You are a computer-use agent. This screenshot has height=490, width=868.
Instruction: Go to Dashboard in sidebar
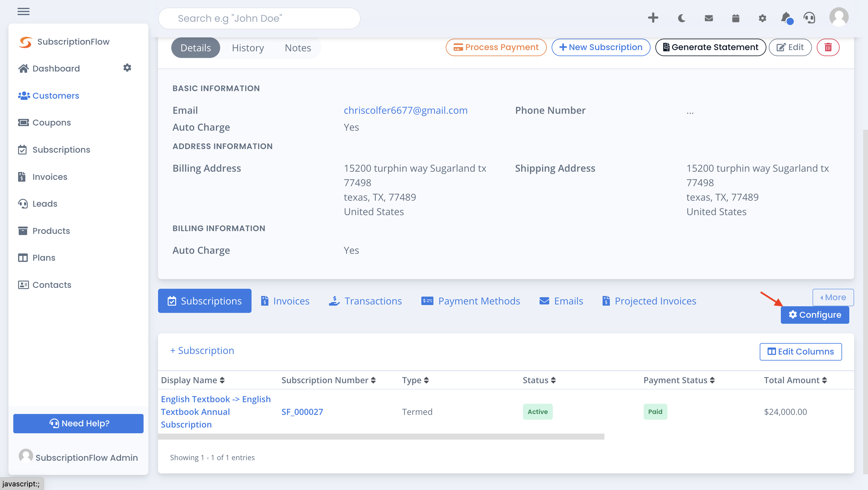[49, 68]
